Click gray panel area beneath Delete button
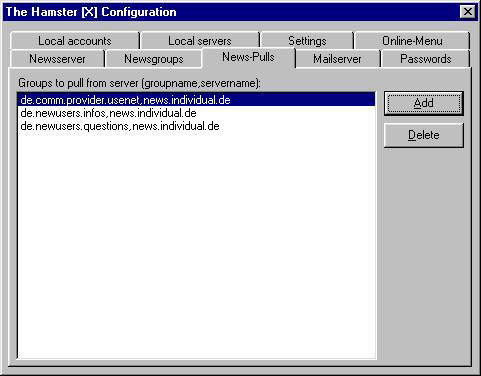The width and height of the screenshot is (481, 376). tap(424, 253)
